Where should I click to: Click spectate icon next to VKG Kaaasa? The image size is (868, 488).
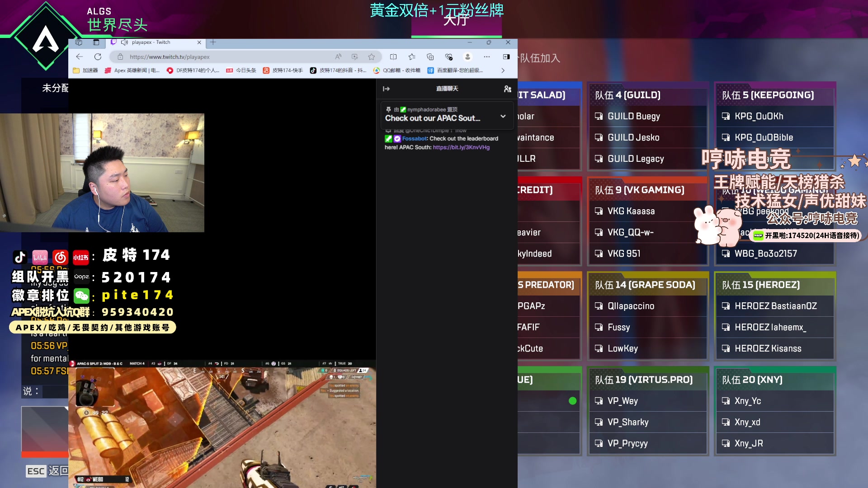coord(599,211)
